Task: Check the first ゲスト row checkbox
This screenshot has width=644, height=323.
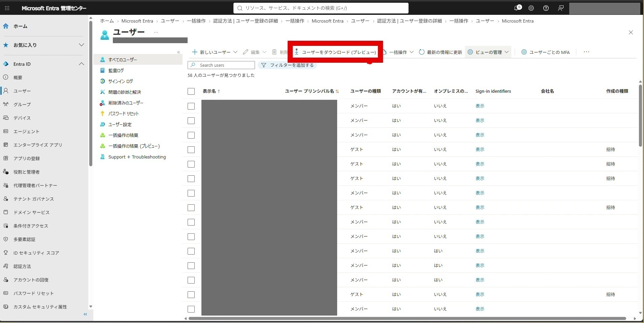Action: pos(191,150)
